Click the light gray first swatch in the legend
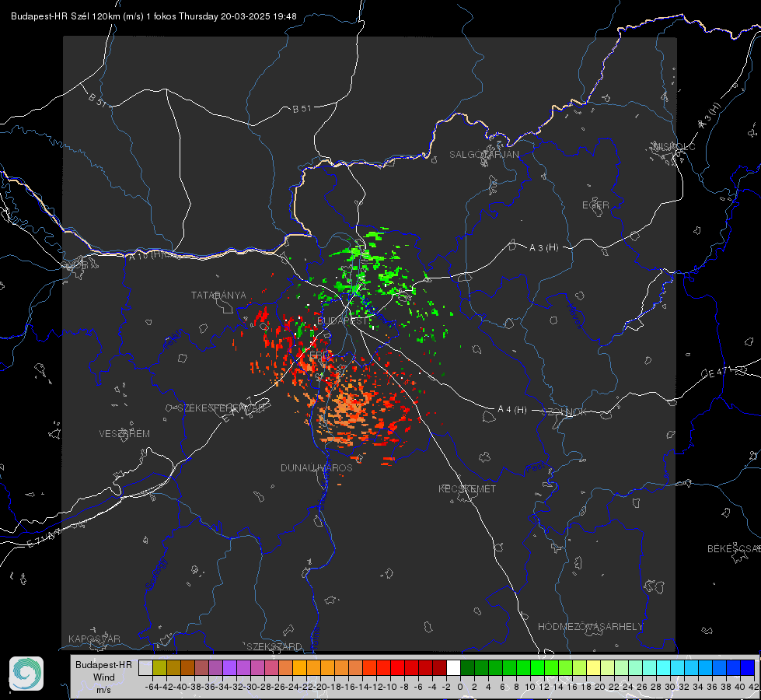This screenshot has width=761, height=700. 145,667
